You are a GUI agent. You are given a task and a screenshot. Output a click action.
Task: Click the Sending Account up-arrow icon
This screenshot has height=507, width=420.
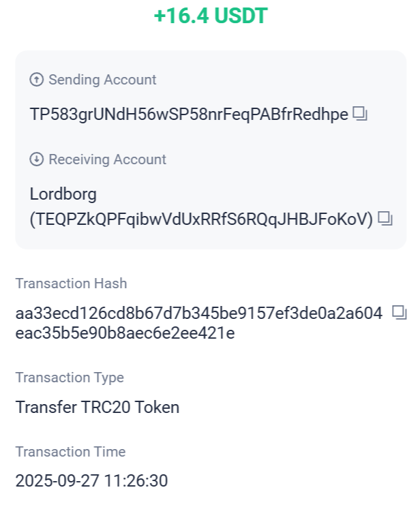(x=37, y=80)
